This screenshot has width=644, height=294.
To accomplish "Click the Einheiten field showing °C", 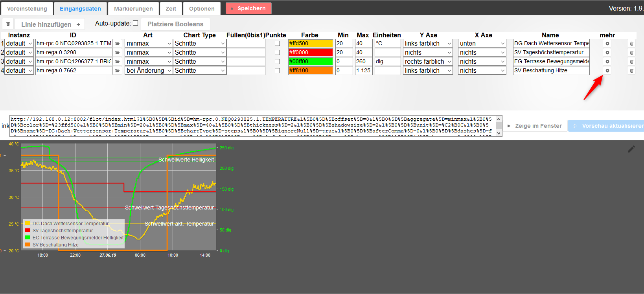I will click(388, 43).
